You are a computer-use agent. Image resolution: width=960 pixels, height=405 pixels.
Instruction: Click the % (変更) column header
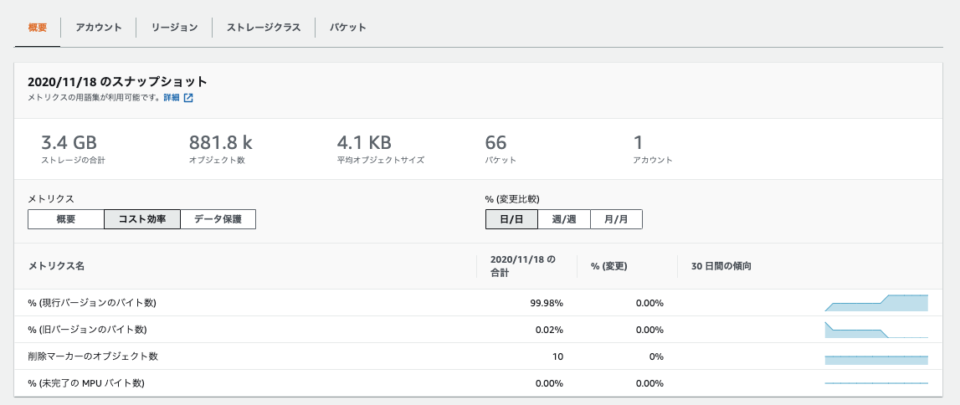click(x=609, y=266)
